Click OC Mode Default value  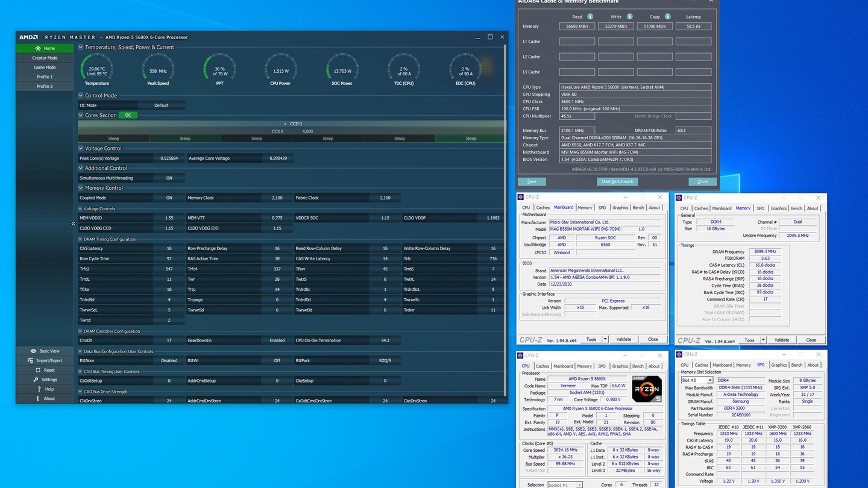click(x=162, y=105)
